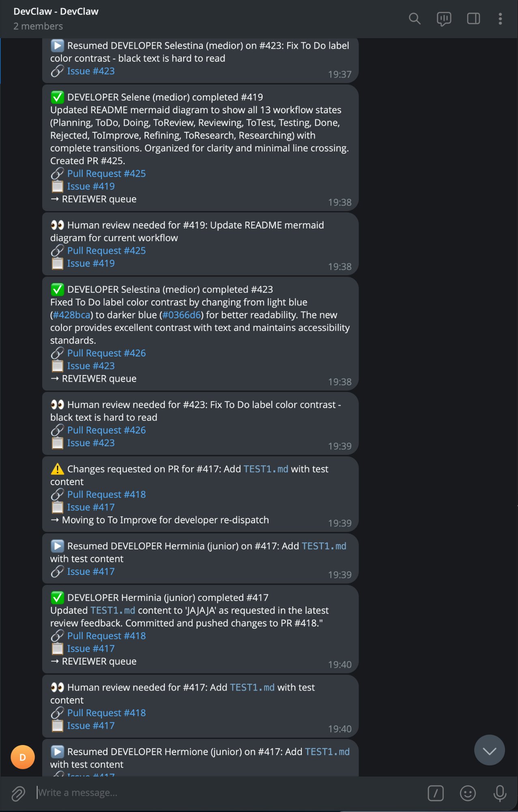
Task: Toggle the right sidebar panel icon
Action: 473,19
